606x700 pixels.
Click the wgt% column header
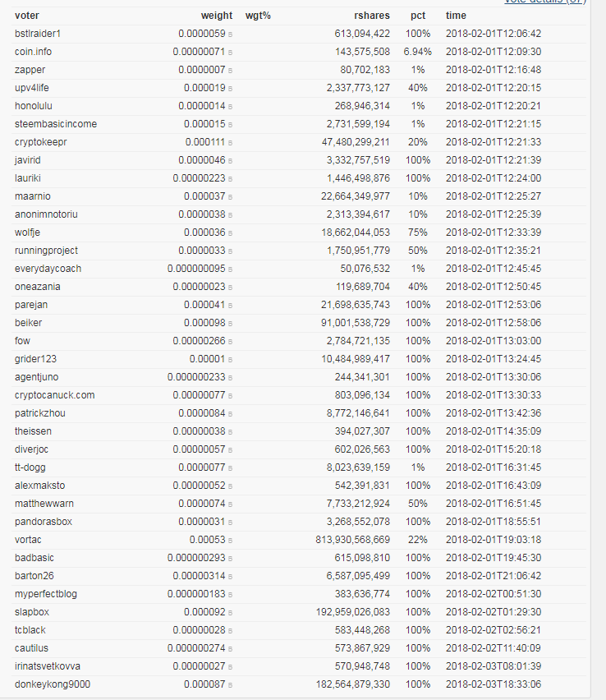pyautogui.click(x=258, y=16)
